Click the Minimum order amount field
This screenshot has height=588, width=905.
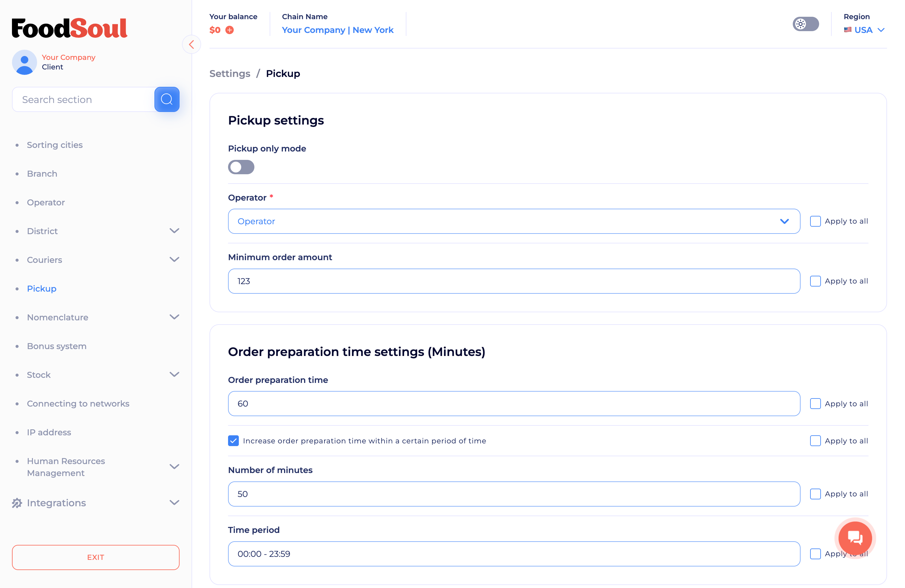click(514, 281)
